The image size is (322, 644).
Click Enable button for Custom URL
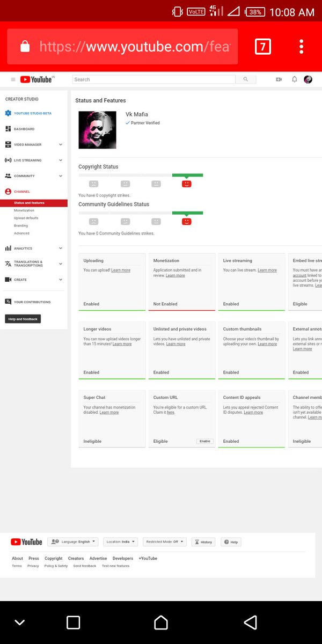click(x=205, y=441)
